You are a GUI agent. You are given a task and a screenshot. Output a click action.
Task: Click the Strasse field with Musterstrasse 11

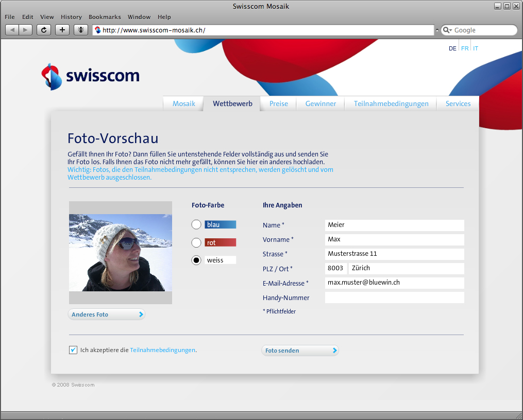pyautogui.click(x=395, y=254)
